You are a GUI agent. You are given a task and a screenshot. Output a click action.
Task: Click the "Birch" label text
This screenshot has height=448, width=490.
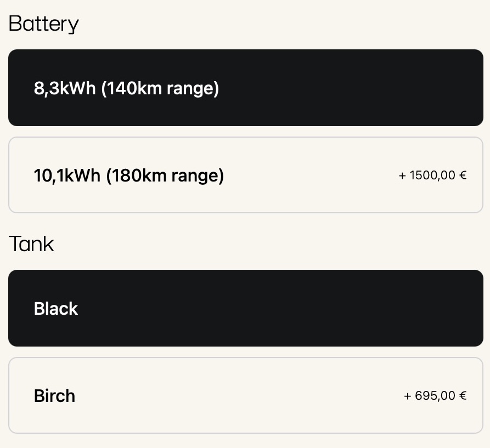point(54,396)
